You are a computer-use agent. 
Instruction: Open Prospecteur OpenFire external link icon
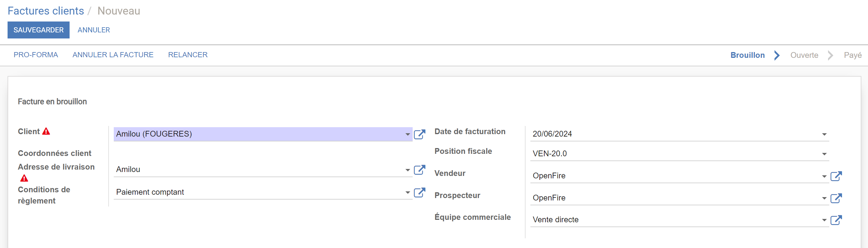click(836, 198)
